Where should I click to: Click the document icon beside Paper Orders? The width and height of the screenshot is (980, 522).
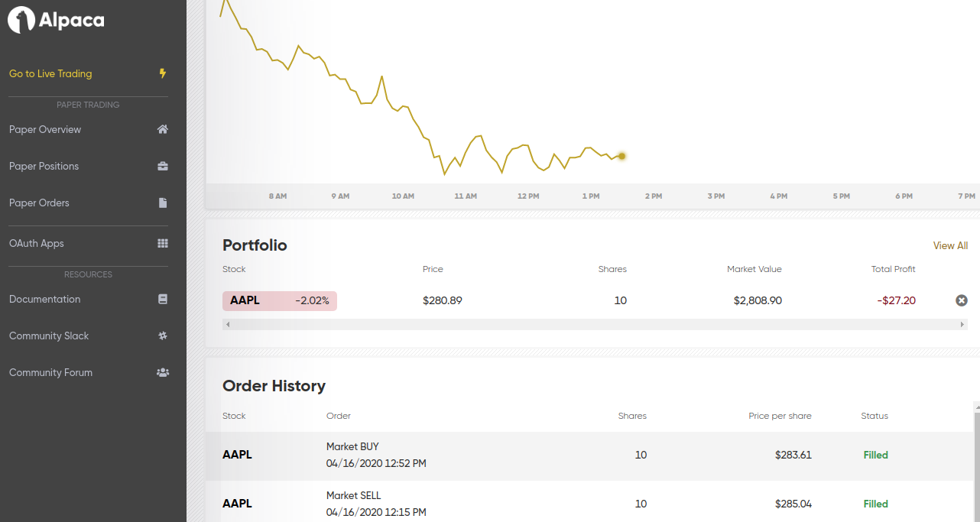162,203
